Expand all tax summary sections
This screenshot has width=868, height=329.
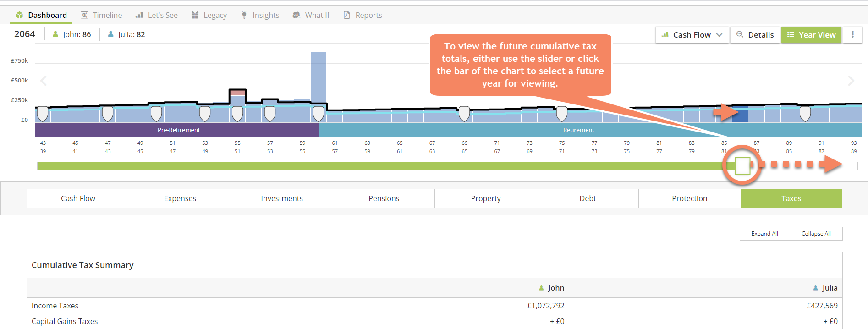764,234
